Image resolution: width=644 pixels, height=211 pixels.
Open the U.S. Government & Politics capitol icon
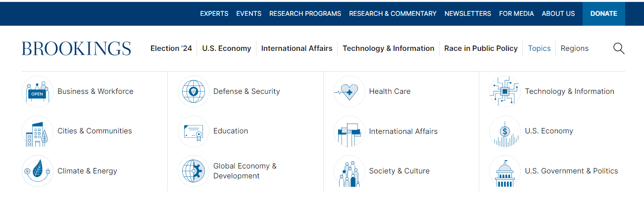[x=505, y=171]
